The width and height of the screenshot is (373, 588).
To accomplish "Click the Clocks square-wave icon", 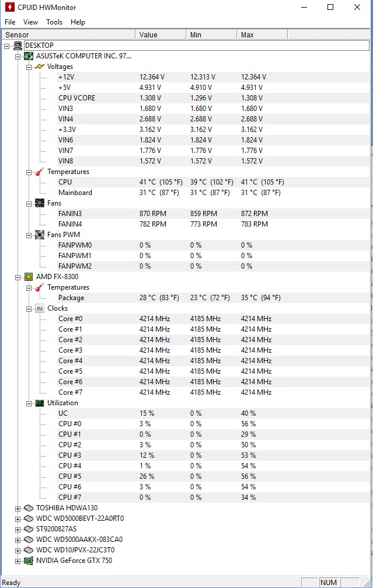I will pyautogui.click(x=39, y=308).
